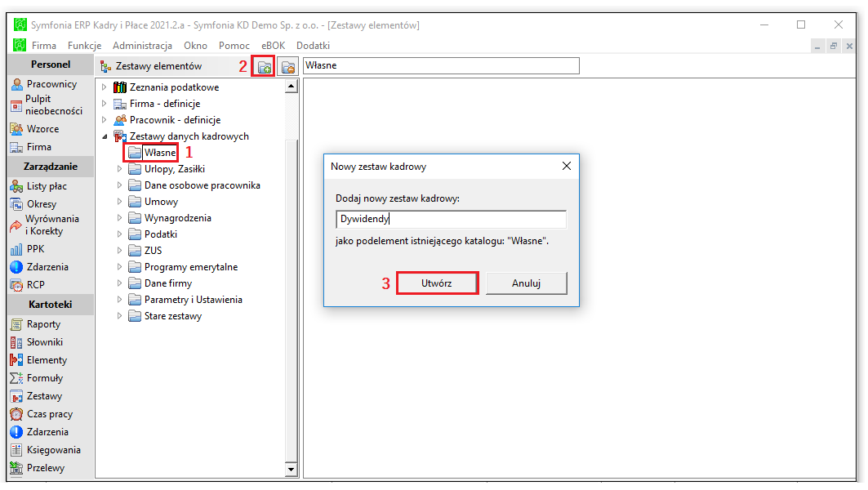Click the remove folder toolbar icon

[288, 67]
